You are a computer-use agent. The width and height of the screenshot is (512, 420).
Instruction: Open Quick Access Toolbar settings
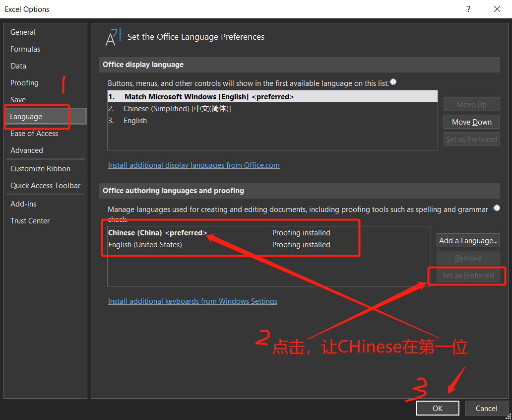46,186
